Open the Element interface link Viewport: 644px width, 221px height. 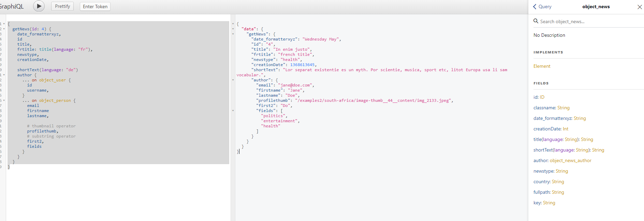542,66
